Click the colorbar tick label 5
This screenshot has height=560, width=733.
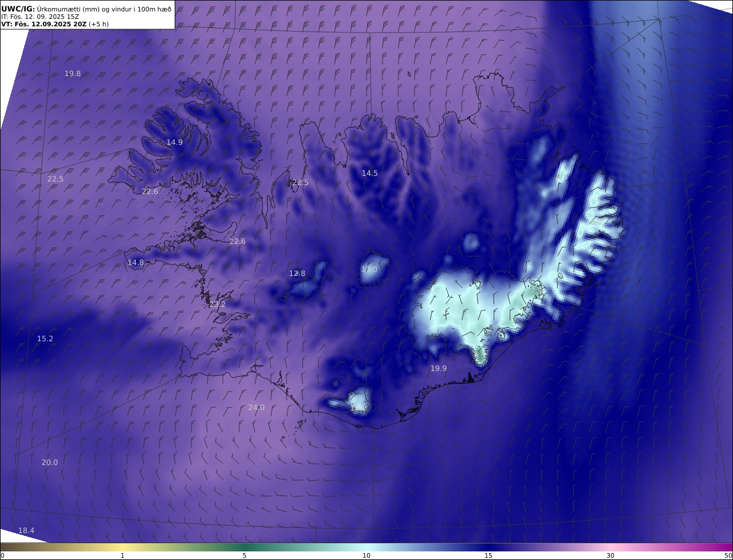[245, 555]
